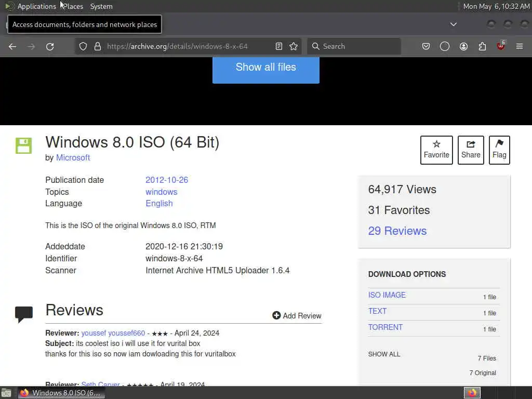
Task: Open the English language link
Action: (159, 203)
